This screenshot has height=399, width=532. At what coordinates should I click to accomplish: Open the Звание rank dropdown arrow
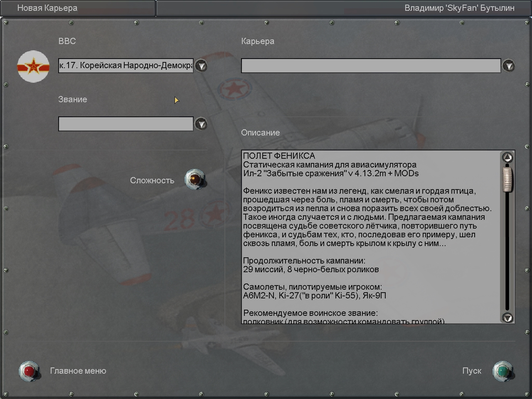click(x=201, y=124)
